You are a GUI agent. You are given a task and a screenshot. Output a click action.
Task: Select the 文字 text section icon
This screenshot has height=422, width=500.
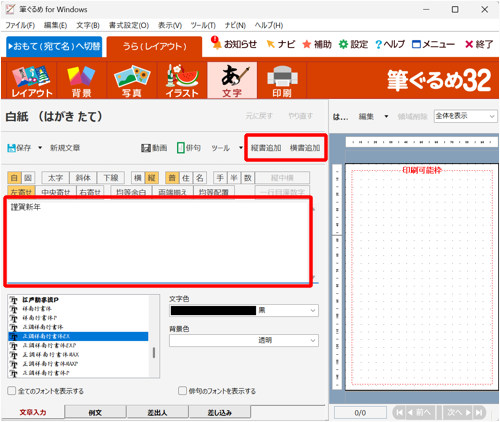[232, 81]
